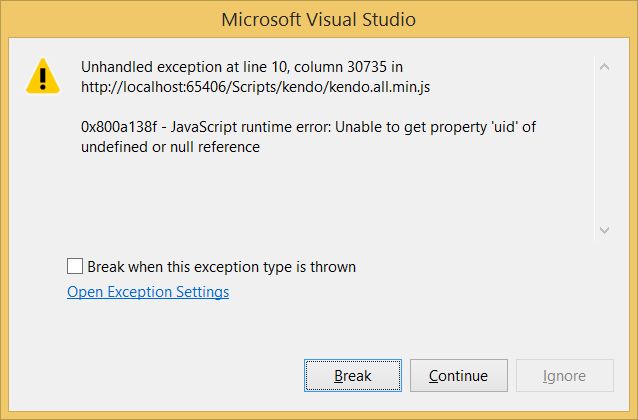Screen dimensions: 638x420
Task: Click the Break button
Action: tap(353, 376)
